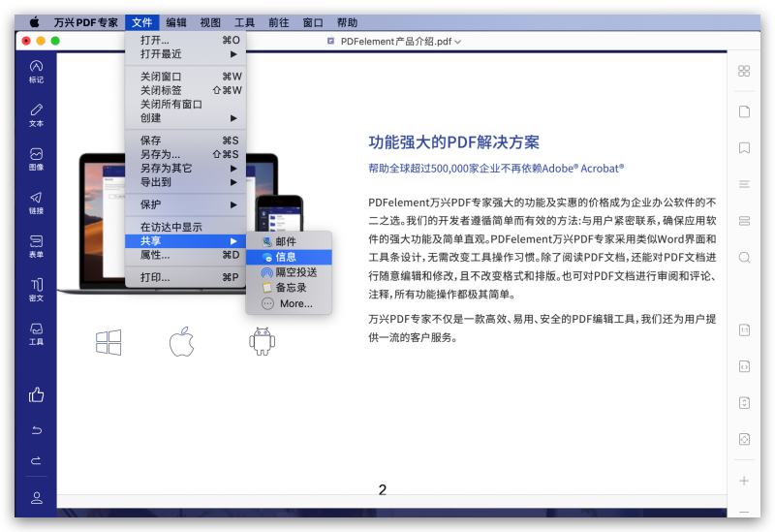Click the user account icon
The height and width of the screenshot is (532, 775).
(37, 498)
